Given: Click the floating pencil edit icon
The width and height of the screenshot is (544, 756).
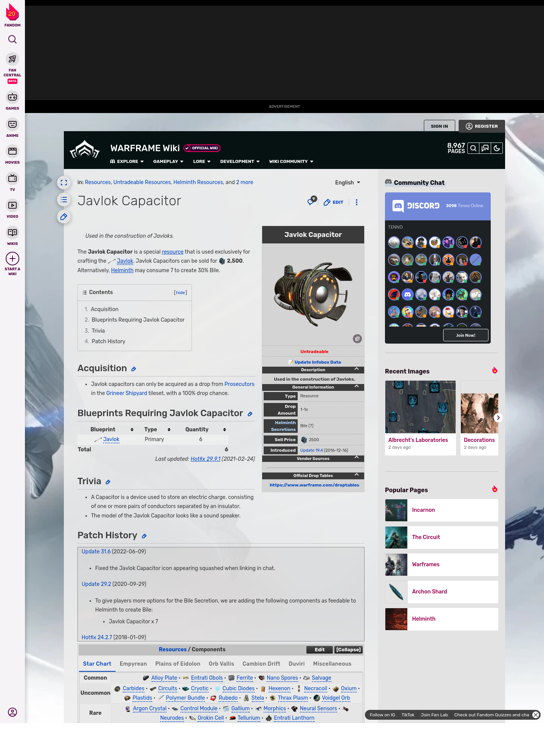Looking at the screenshot, I should 64,217.
